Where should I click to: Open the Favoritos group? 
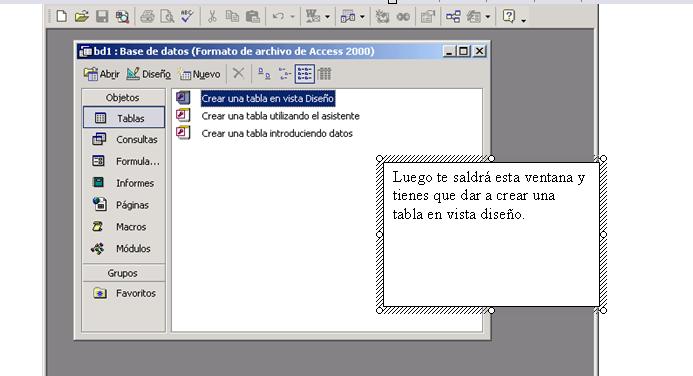(124, 293)
